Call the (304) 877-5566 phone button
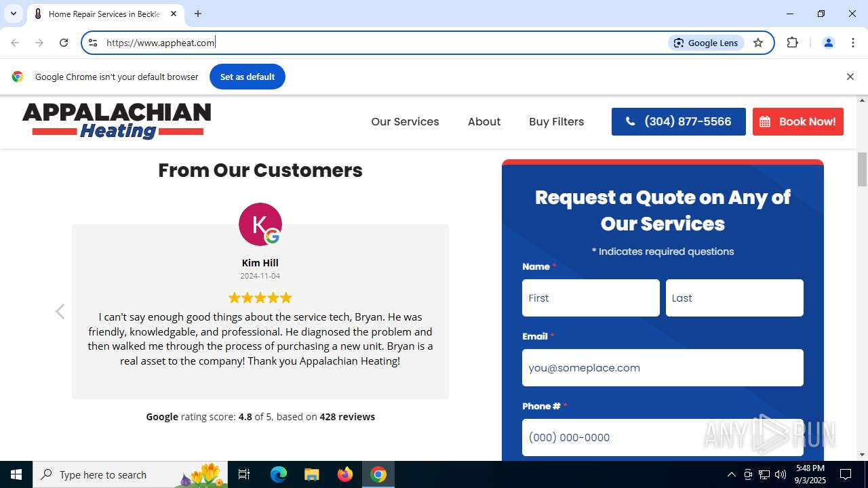The image size is (868, 488). (x=679, y=122)
